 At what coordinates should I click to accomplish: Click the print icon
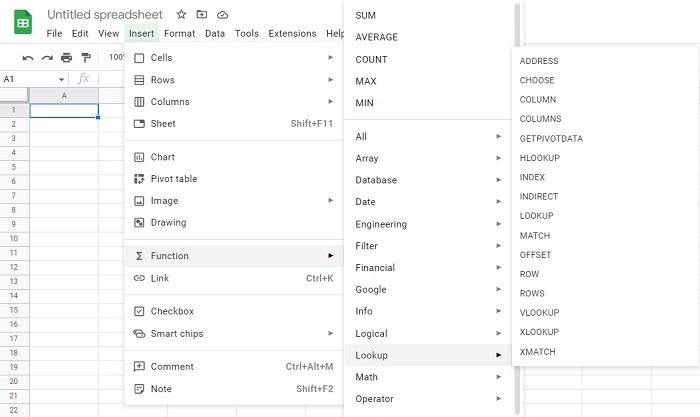(67, 57)
